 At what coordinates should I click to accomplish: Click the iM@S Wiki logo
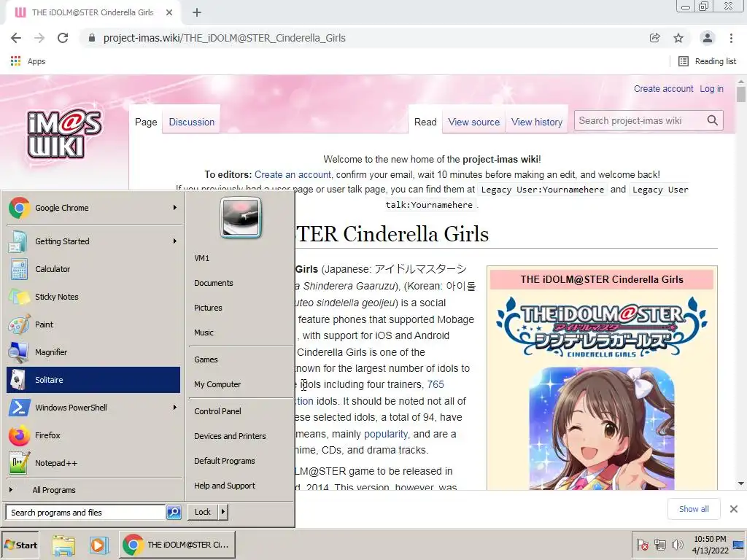click(x=64, y=135)
